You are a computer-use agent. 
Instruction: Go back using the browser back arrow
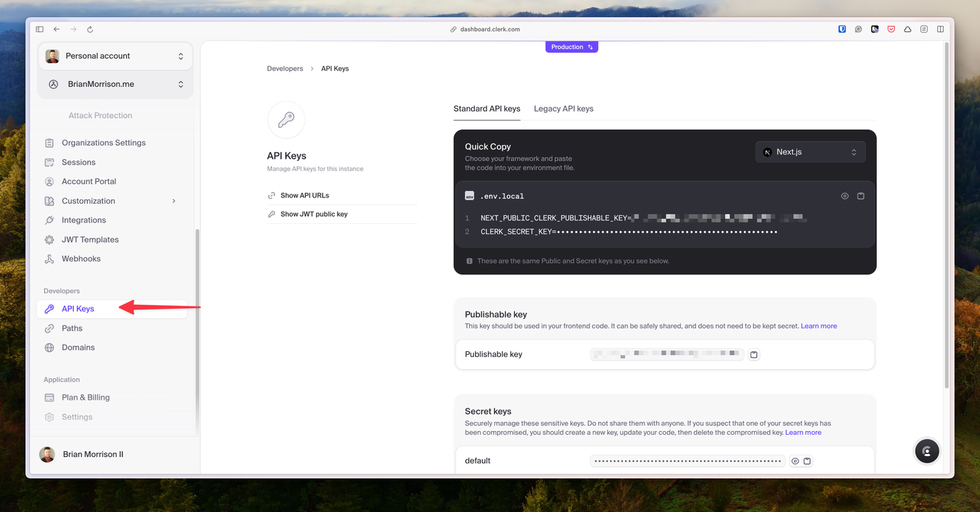(x=57, y=29)
